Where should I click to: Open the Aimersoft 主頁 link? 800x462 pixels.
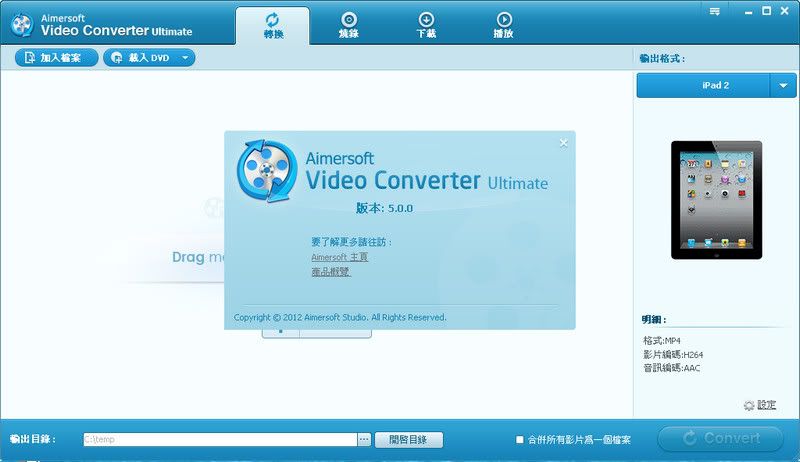(x=339, y=257)
